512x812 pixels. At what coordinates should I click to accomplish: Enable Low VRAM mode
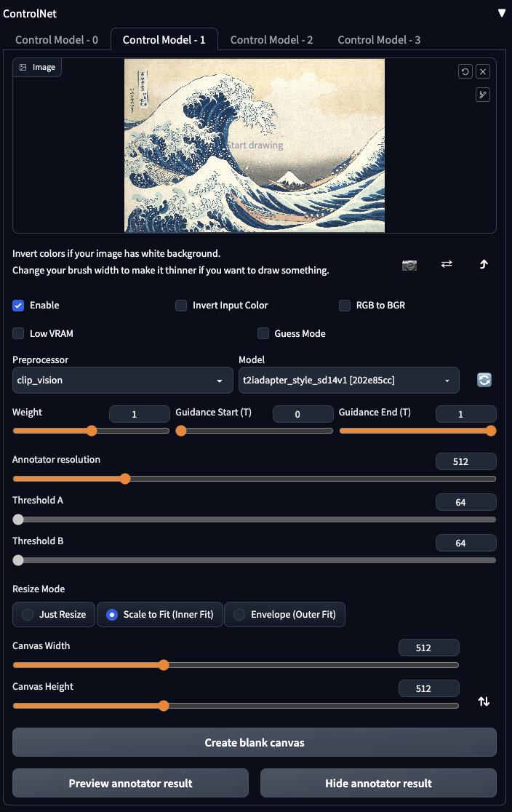pyautogui.click(x=18, y=333)
